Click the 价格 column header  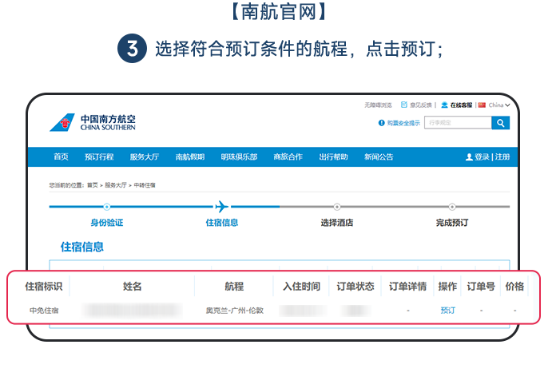click(x=514, y=287)
